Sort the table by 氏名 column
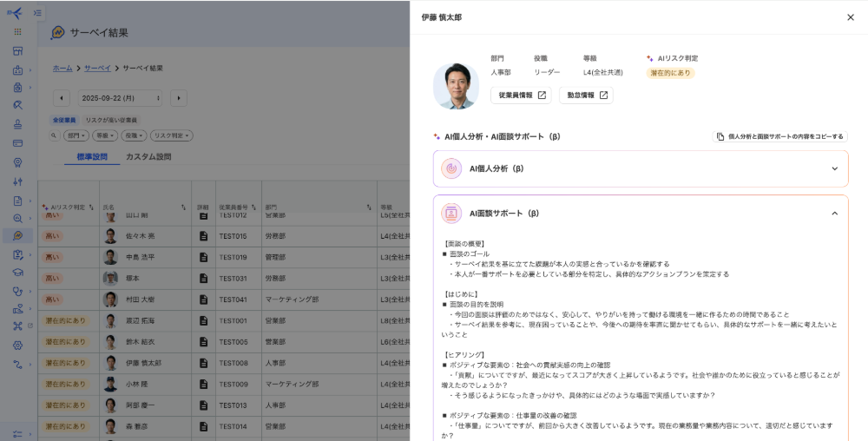This screenshot has height=441, width=868. click(x=183, y=207)
